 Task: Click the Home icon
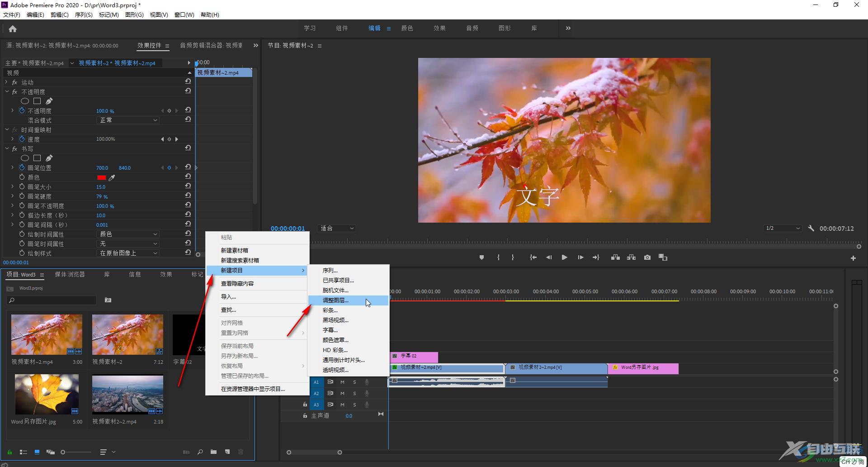coord(13,29)
